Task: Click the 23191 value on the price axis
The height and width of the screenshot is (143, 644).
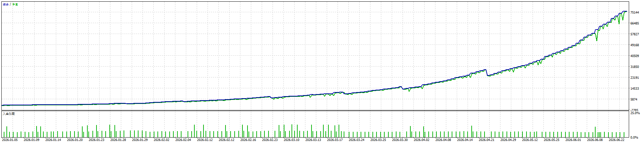Action: [x=635, y=78]
